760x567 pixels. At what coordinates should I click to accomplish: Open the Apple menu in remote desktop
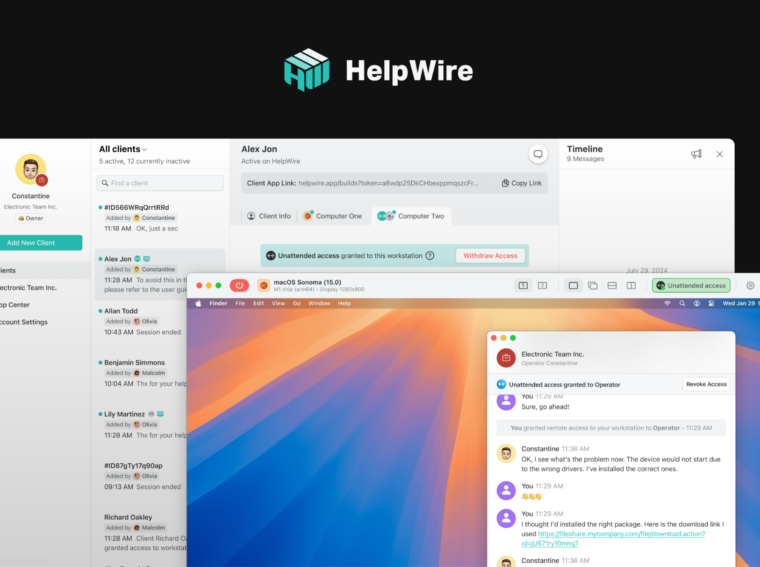(198, 303)
